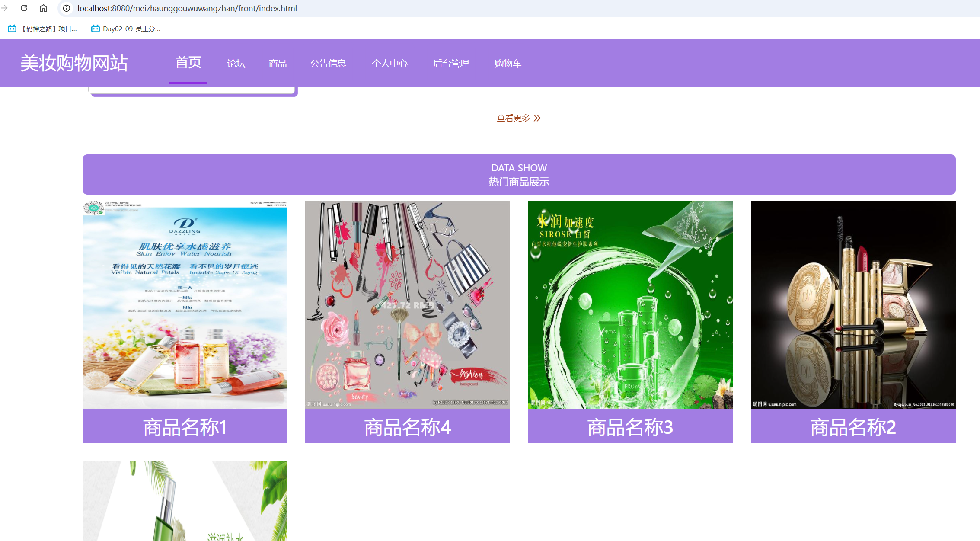Click the 商品名称3 label
This screenshot has width=980, height=541.
click(x=630, y=427)
